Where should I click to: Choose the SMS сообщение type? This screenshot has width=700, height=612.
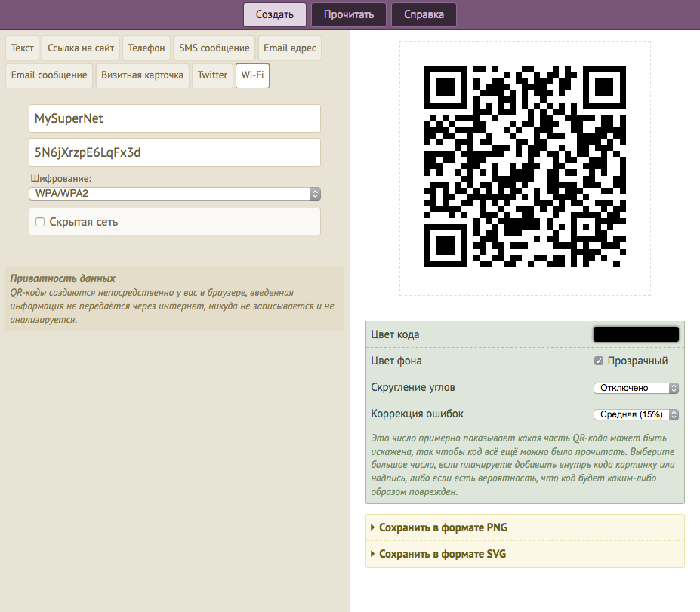pos(214,48)
